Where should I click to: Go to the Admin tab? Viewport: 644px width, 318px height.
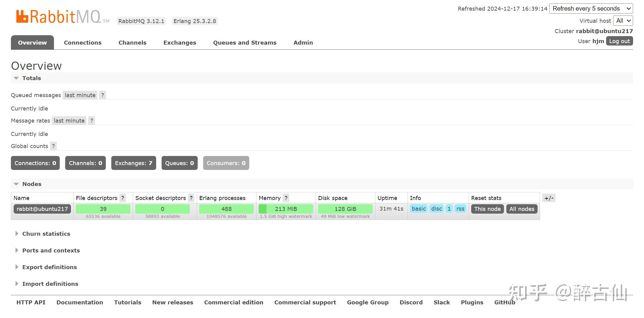(303, 42)
